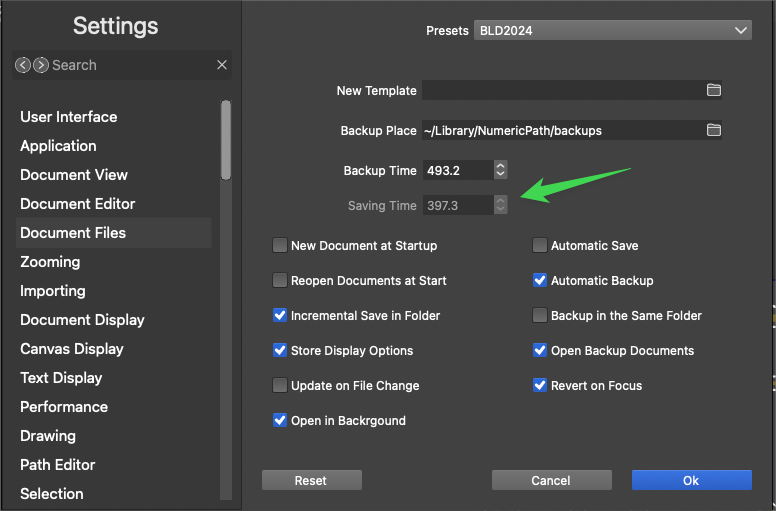
Task: Click the Backup Time value field
Action: tap(456, 170)
